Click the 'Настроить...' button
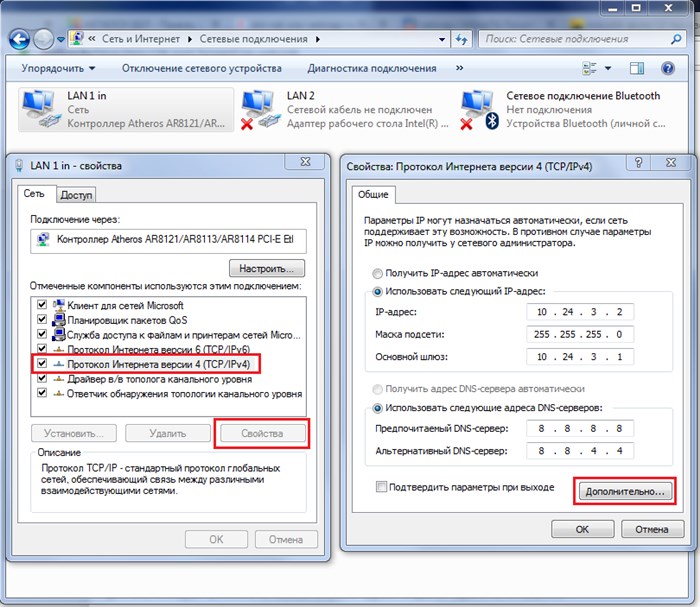 (267, 269)
